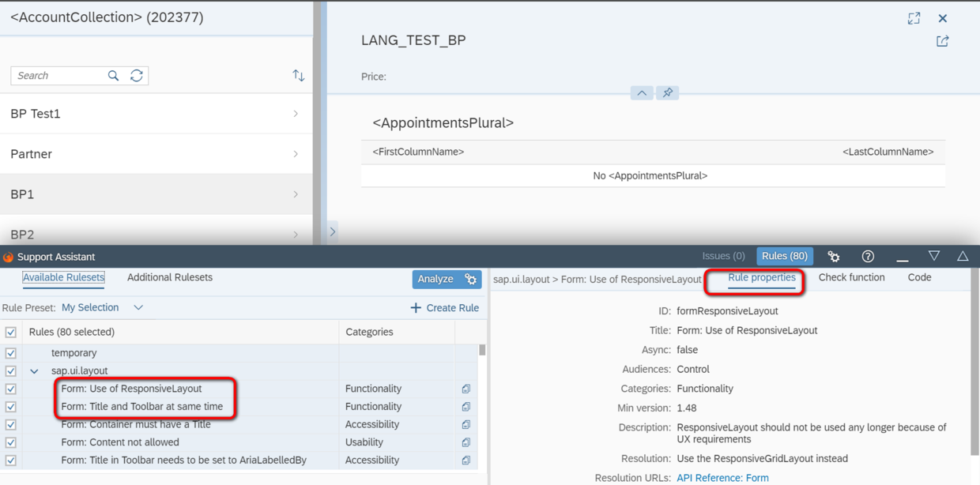Click the Support Assistant logo icon
The image size is (980, 485).
[x=8, y=257]
